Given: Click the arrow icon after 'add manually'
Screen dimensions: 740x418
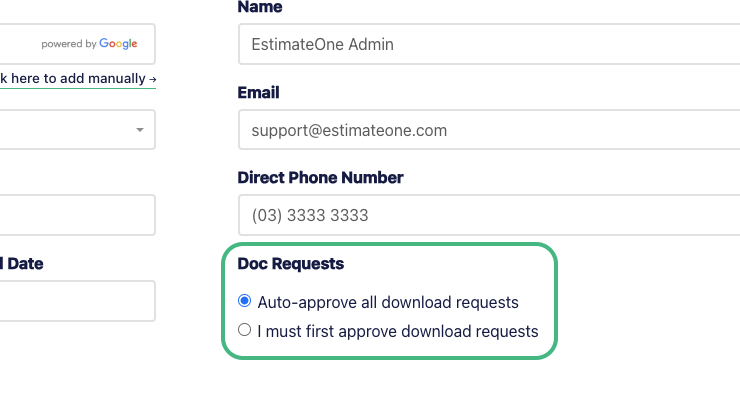Looking at the screenshot, I should [x=152, y=80].
